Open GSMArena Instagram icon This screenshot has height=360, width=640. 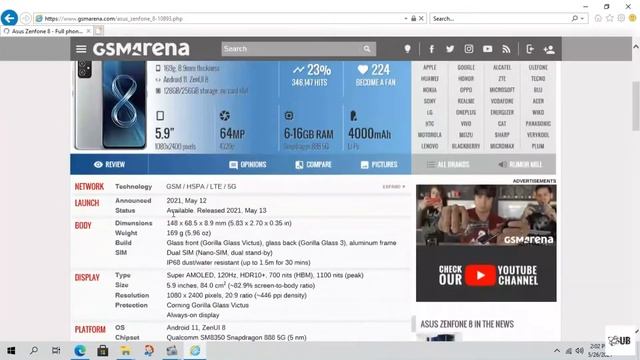[469, 49]
